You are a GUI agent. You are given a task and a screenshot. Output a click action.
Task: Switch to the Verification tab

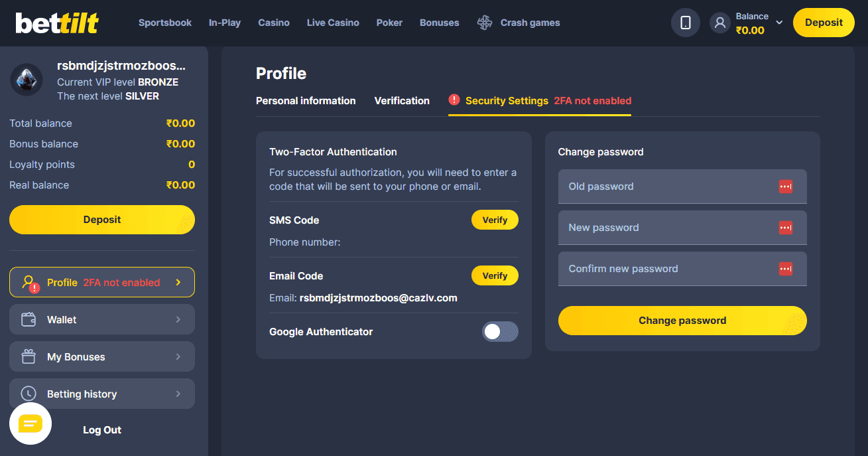point(402,101)
